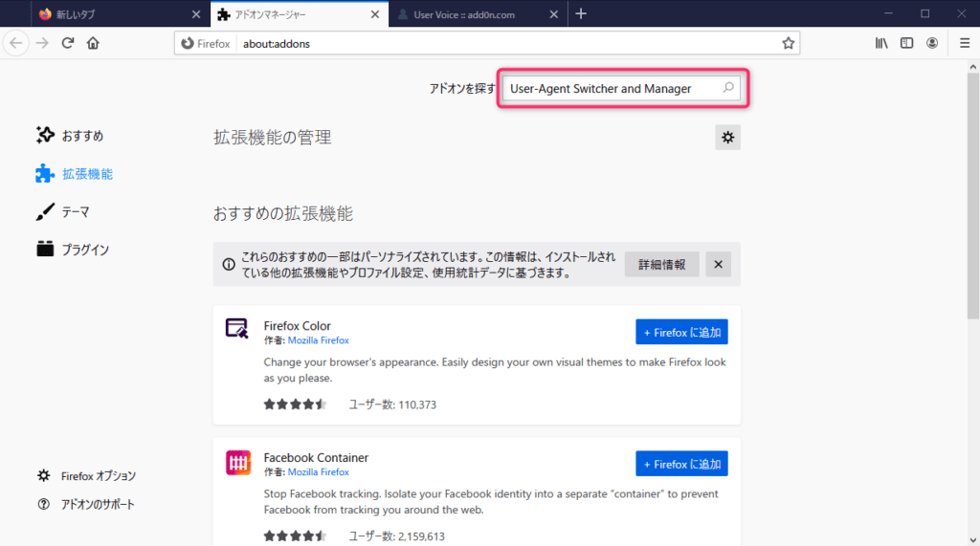Close the 新しいタブ tab
The height and width of the screenshot is (546, 980).
[x=195, y=13]
